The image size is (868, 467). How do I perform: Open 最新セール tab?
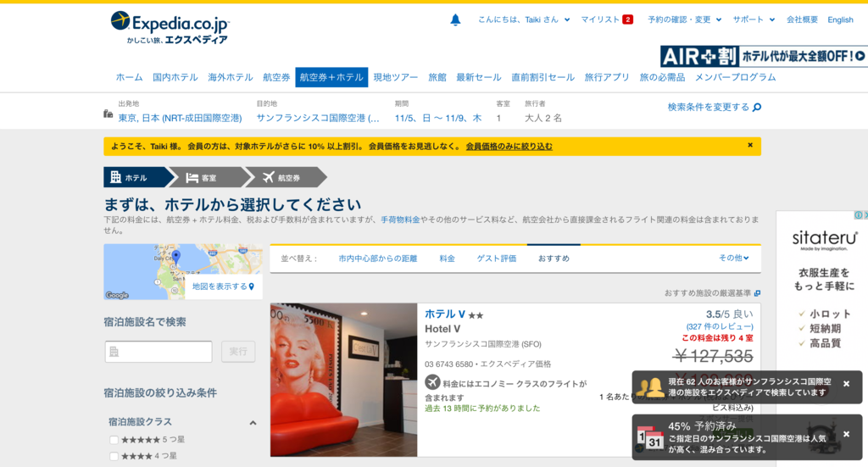pyautogui.click(x=478, y=77)
